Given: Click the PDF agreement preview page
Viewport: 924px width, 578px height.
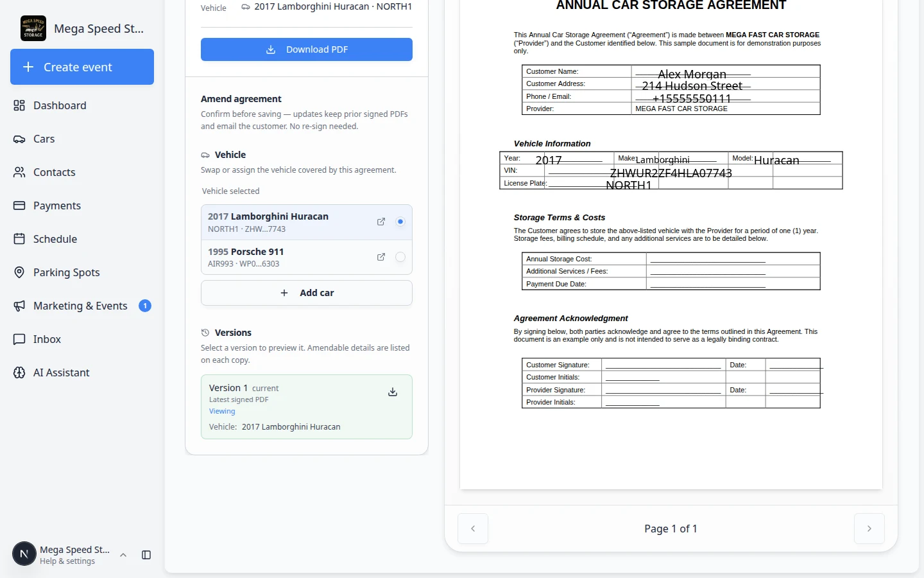Looking at the screenshot, I should pyautogui.click(x=671, y=244).
